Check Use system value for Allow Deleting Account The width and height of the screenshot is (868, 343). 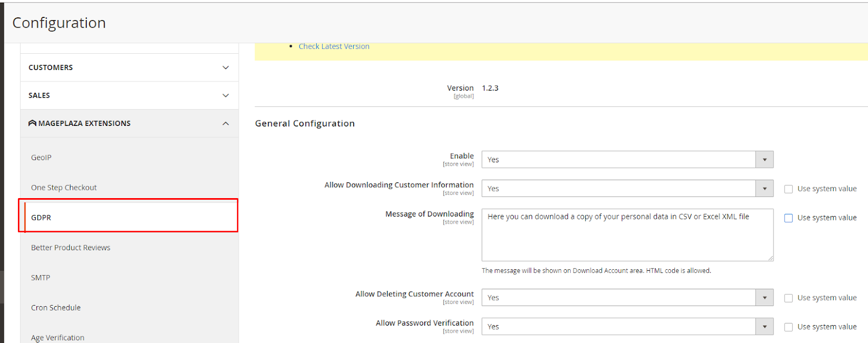point(788,298)
